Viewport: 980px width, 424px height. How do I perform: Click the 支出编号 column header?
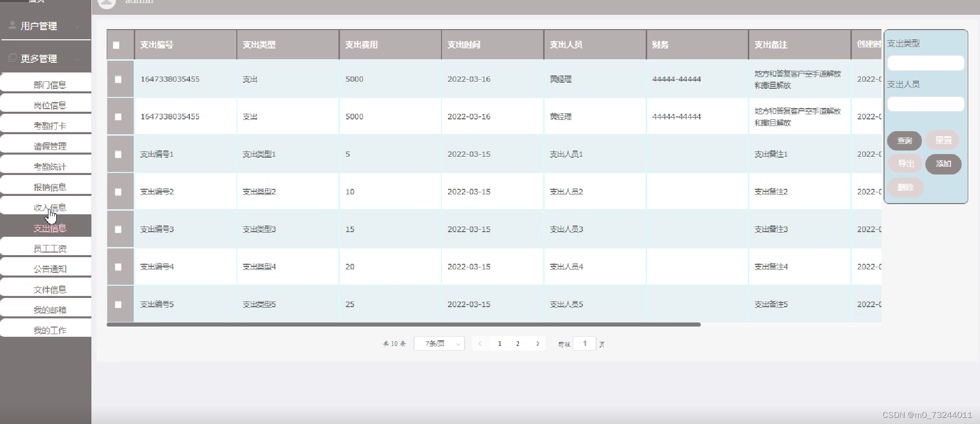(x=185, y=45)
